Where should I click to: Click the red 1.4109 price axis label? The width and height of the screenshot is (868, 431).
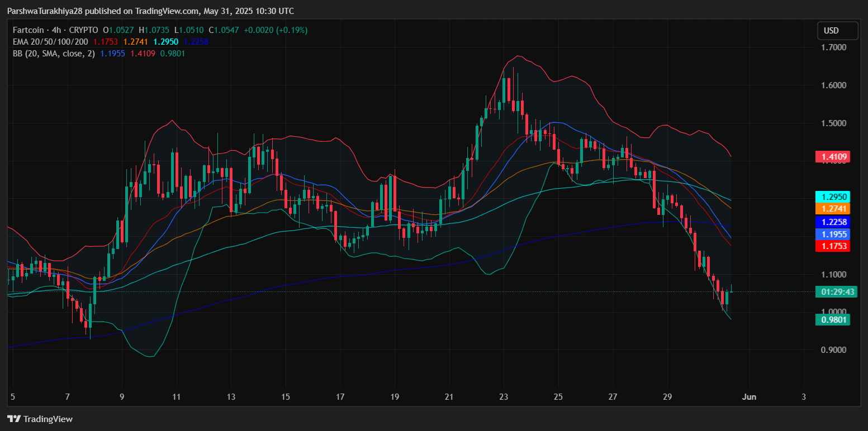coord(832,157)
